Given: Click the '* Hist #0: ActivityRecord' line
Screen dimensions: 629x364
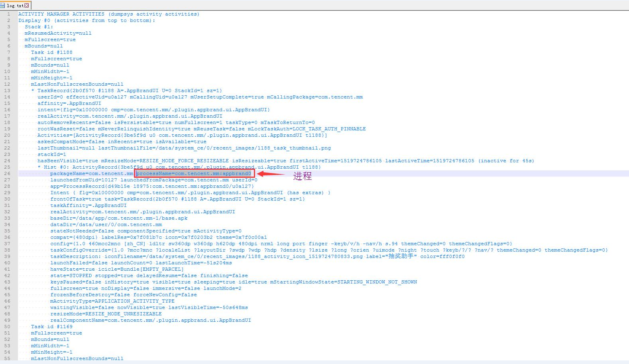Looking at the screenshot, I should 179,167.
